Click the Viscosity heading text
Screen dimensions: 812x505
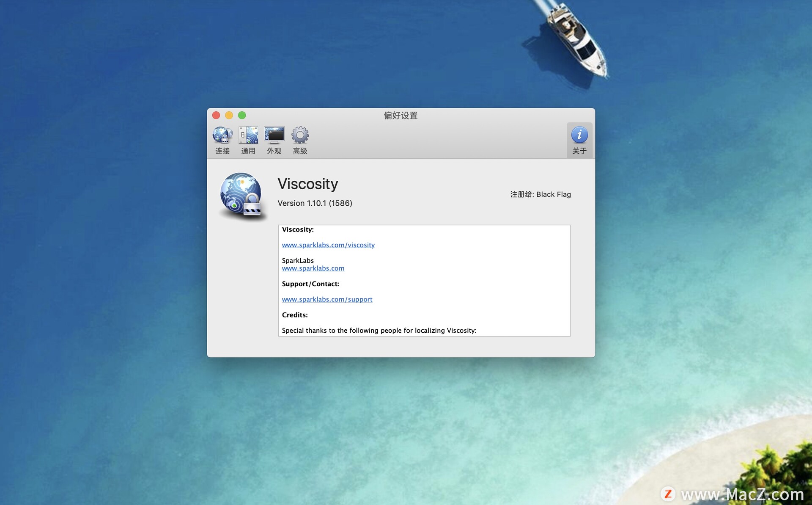308,184
